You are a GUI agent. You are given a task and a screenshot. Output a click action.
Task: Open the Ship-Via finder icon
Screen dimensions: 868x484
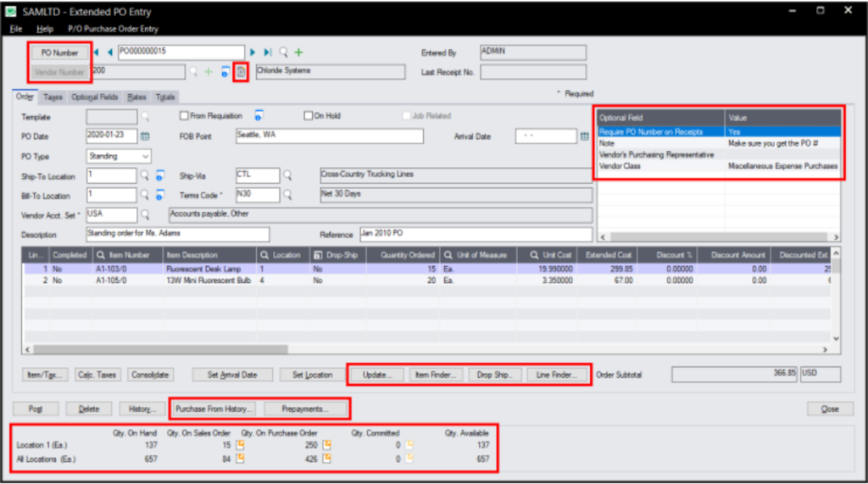(288, 175)
